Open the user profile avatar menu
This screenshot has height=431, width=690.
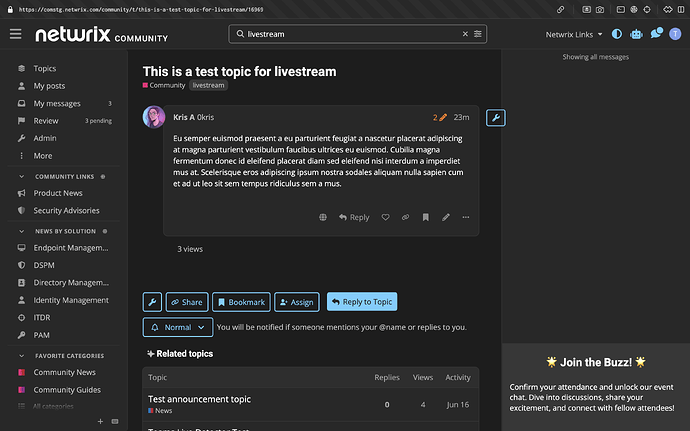tap(675, 34)
